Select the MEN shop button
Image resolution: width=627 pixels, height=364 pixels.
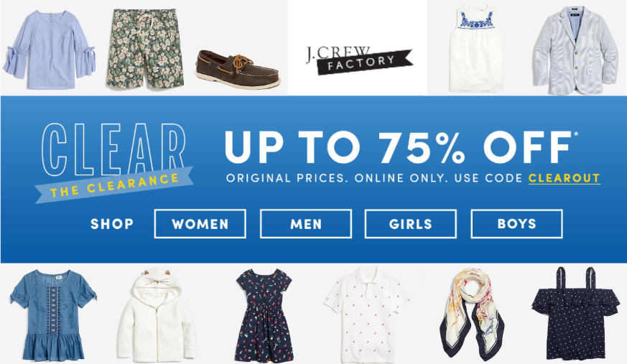coord(306,224)
